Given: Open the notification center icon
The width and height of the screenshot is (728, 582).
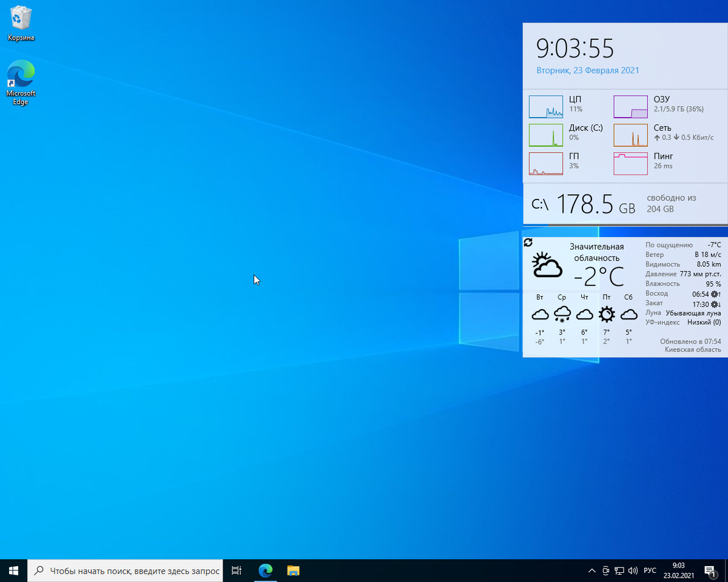Looking at the screenshot, I should click(709, 570).
